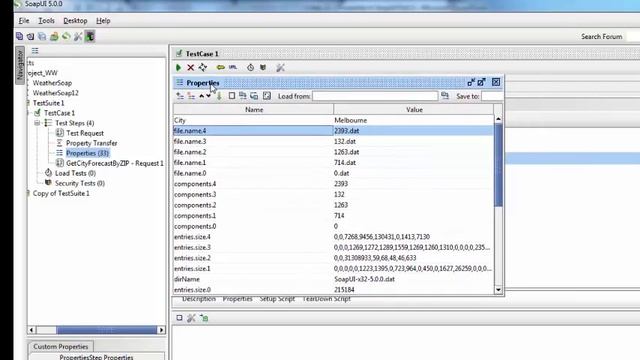Click the red cancel X icon in TestCase toolbar
640x360 pixels.
[x=191, y=67]
